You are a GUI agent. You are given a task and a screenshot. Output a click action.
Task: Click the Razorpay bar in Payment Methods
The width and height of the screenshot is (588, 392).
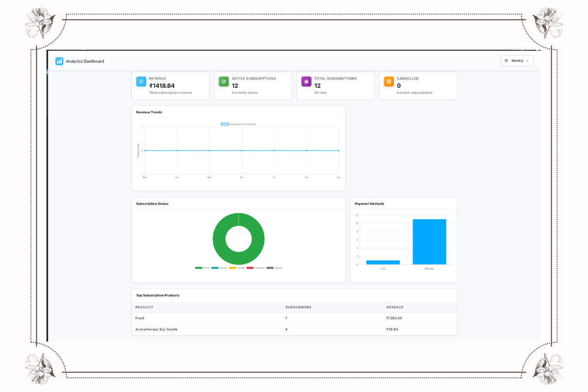point(429,243)
